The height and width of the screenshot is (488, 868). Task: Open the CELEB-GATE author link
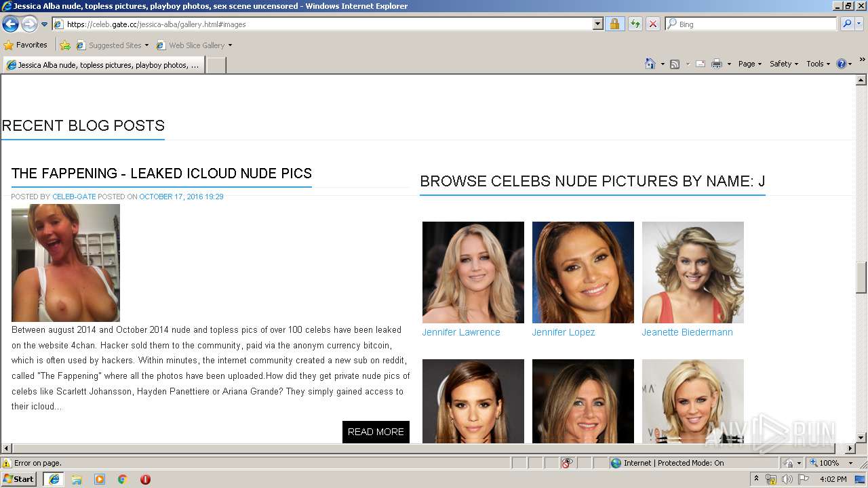74,197
